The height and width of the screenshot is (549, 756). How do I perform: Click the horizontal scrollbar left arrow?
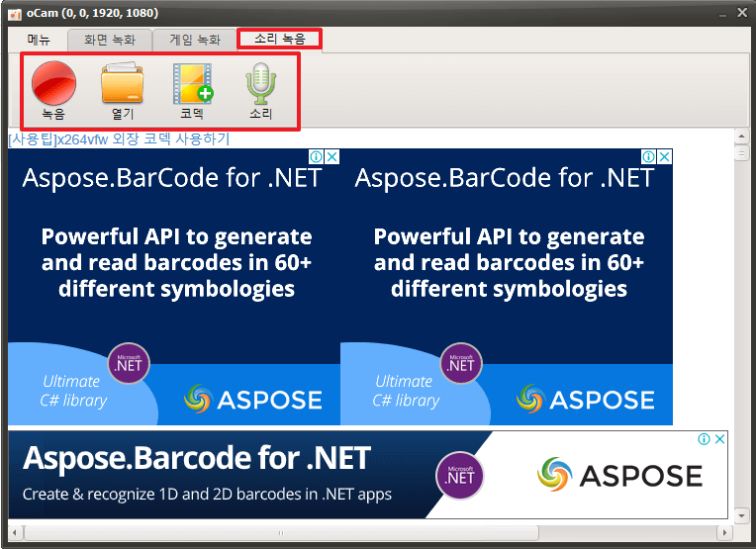[x=15, y=532]
